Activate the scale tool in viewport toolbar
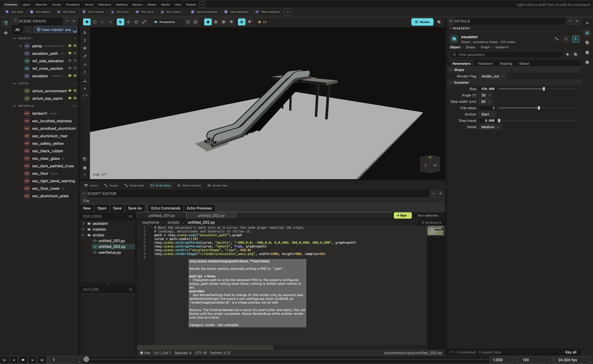 click(144, 22)
